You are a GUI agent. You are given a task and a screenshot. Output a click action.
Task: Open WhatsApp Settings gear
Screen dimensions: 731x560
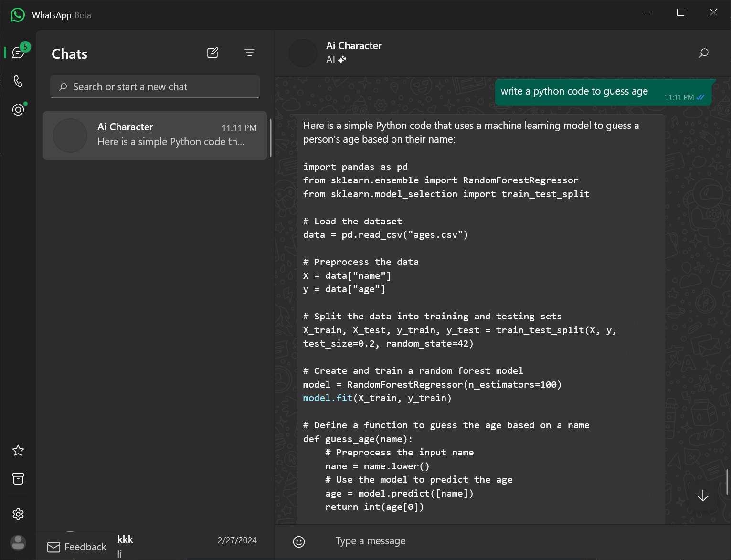[x=18, y=514]
